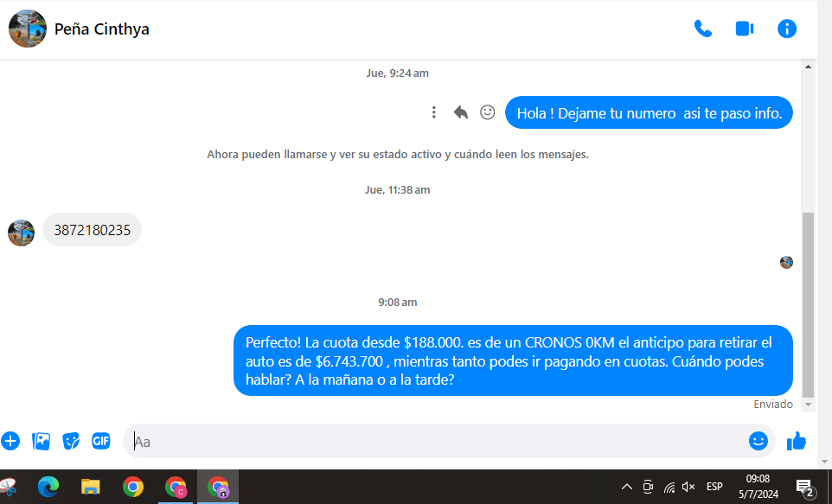Screen dimensions: 832x504
Task: Click the Peña Cinthya contact name
Action: [x=102, y=29]
